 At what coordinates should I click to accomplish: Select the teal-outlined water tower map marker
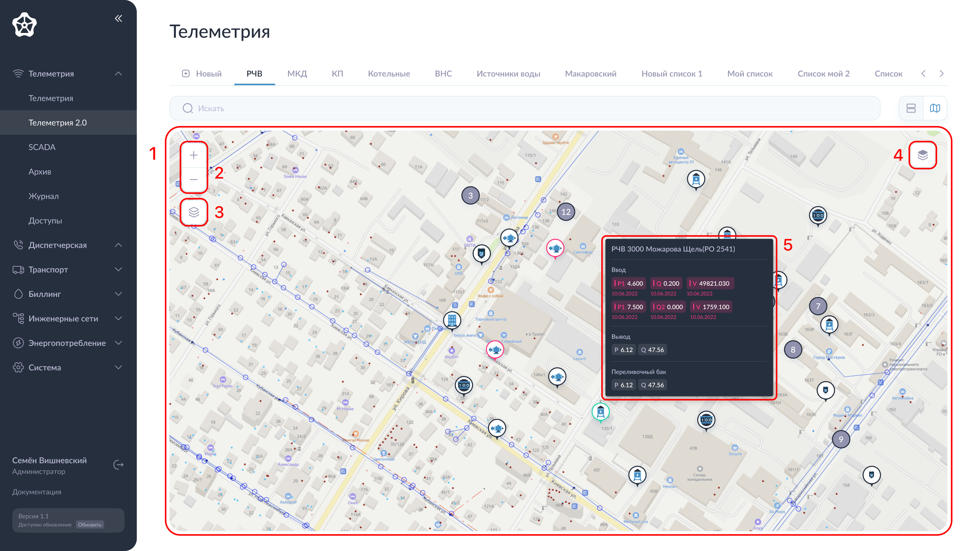pos(600,412)
